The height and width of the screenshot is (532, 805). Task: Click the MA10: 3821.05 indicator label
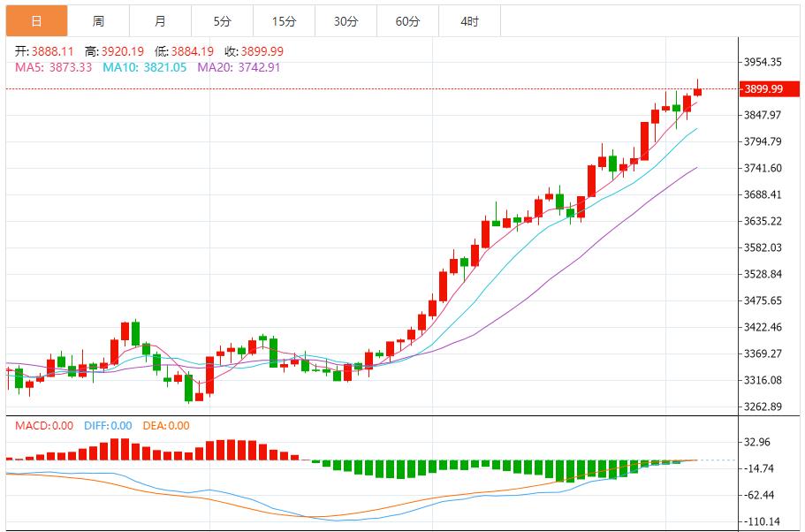(x=145, y=67)
